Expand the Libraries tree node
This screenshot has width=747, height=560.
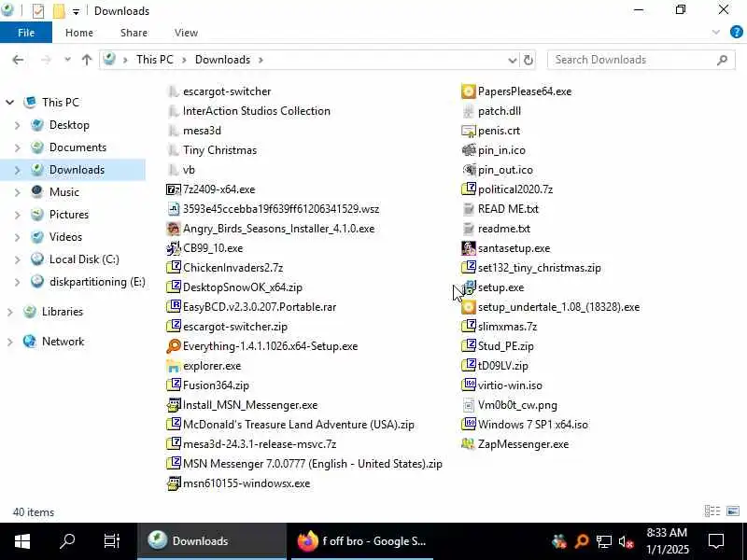pyautogui.click(x=9, y=312)
